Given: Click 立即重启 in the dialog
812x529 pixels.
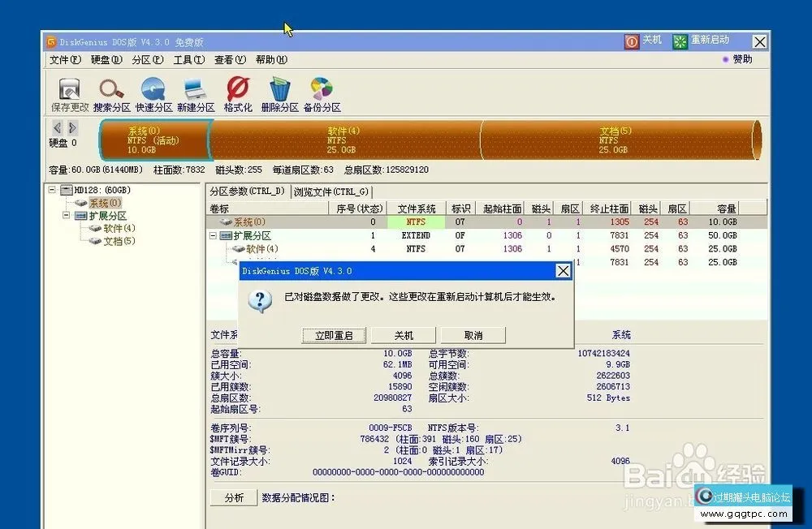Looking at the screenshot, I should click(x=333, y=334).
